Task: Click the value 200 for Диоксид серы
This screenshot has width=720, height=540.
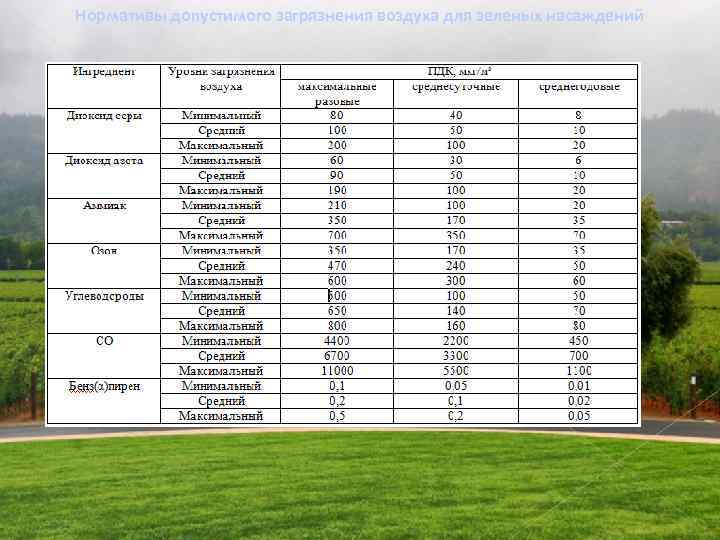Action: click(x=337, y=146)
